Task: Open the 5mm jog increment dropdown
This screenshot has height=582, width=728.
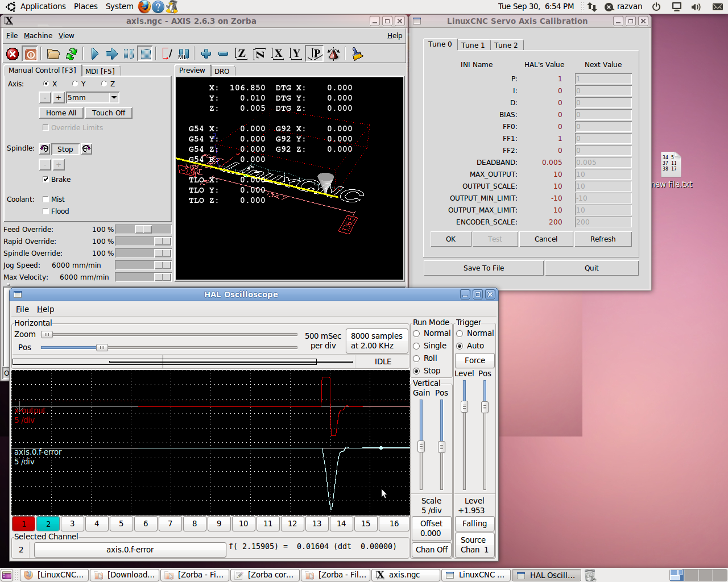Action: 114,98
